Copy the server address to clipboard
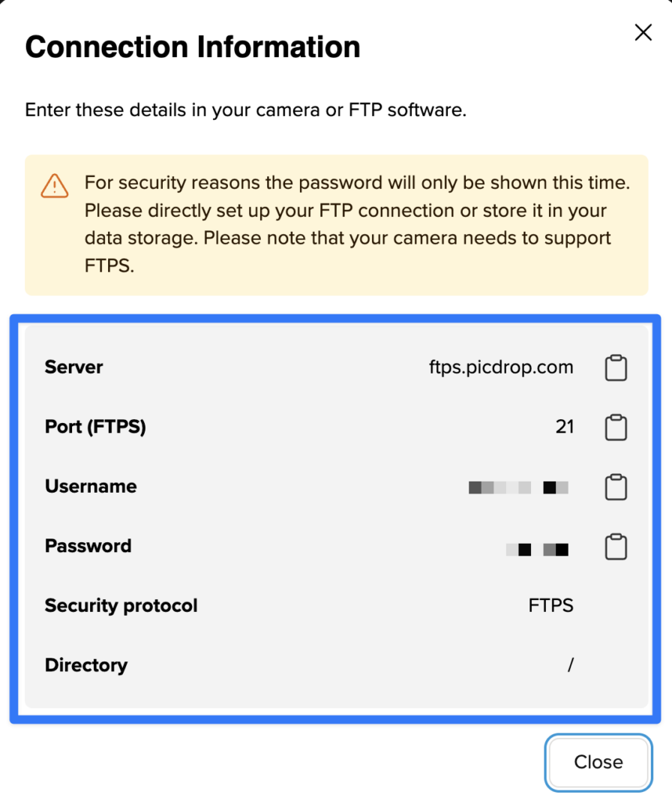 [616, 368]
